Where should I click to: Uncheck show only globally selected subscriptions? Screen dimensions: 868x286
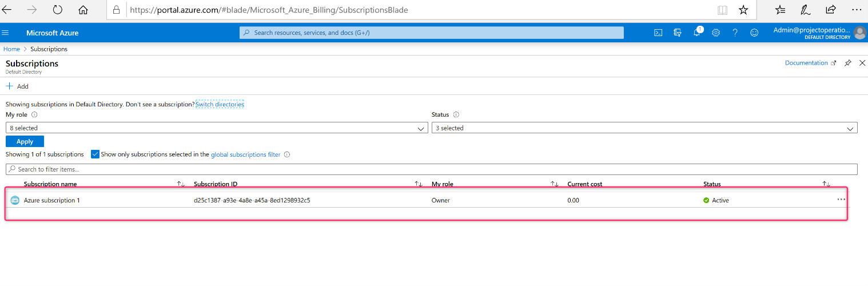(95, 154)
